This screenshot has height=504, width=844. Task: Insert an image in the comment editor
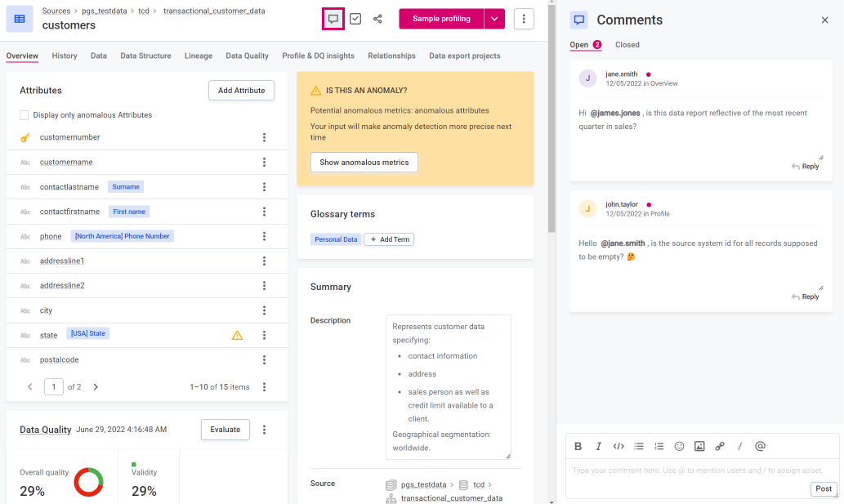point(699,446)
